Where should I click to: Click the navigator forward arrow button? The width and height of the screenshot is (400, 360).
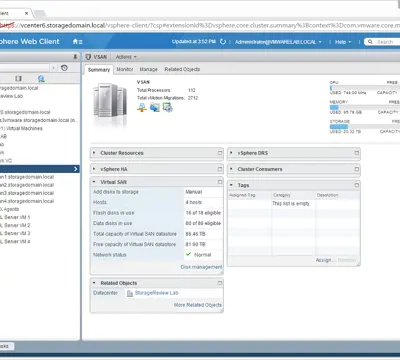pos(53,68)
